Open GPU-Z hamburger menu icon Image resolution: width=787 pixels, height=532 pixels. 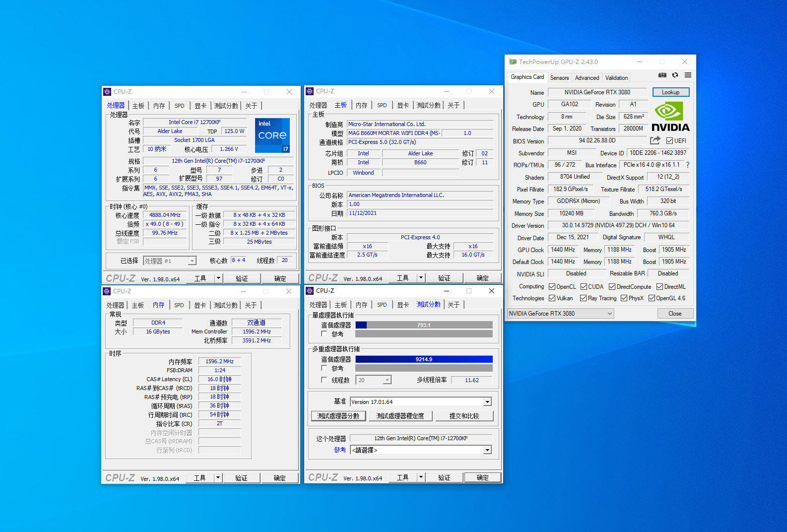[x=688, y=75]
